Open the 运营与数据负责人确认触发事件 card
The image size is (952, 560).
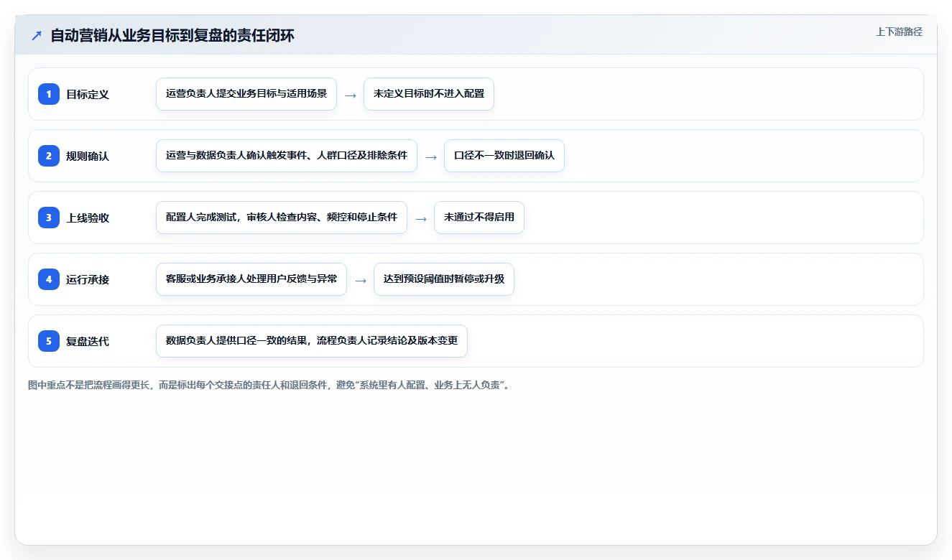[x=287, y=156]
